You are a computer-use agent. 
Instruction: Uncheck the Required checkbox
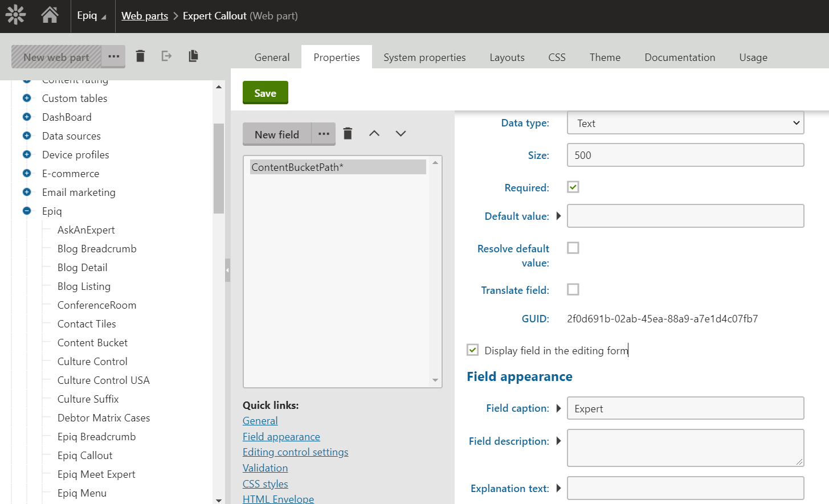pyautogui.click(x=573, y=187)
